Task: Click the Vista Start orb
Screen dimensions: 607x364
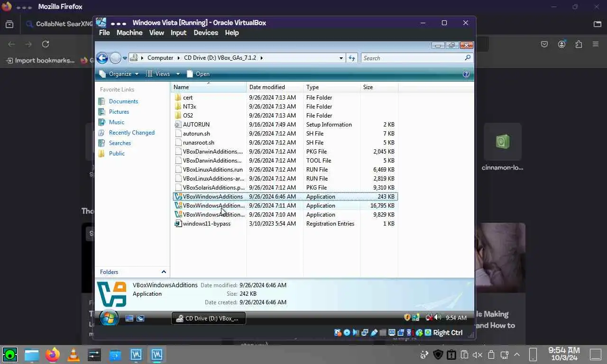Action: 109,318
